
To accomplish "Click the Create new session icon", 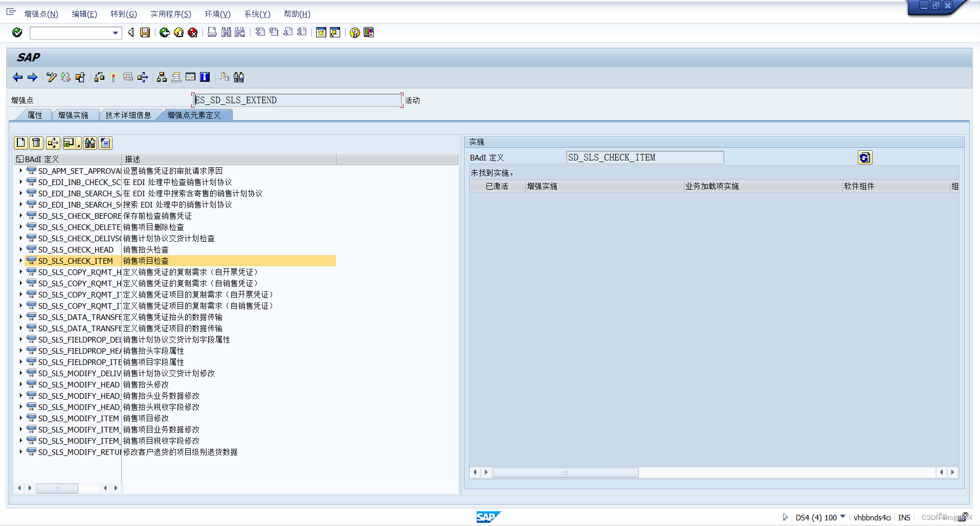I will (x=321, y=33).
